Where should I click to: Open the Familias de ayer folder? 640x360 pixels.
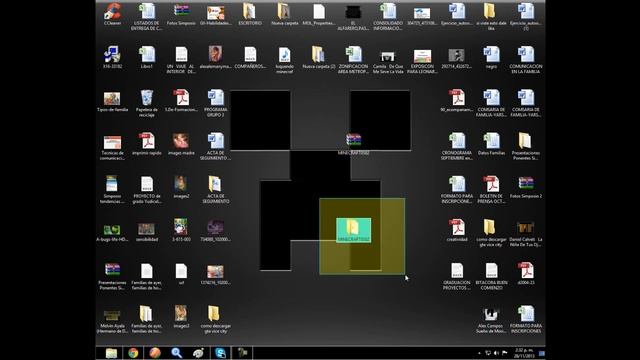(x=147, y=319)
